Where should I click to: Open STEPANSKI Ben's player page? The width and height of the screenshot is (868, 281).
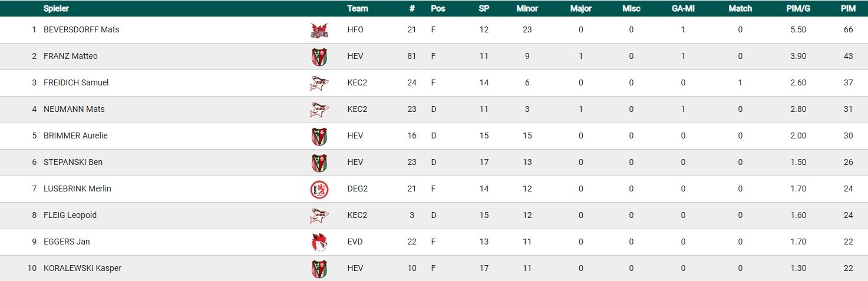coord(73,162)
